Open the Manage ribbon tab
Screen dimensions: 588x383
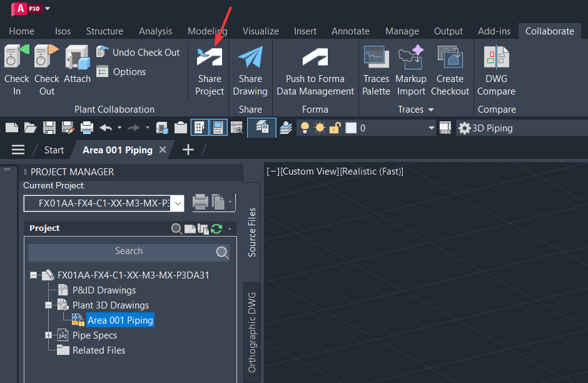tap(402, 31)
